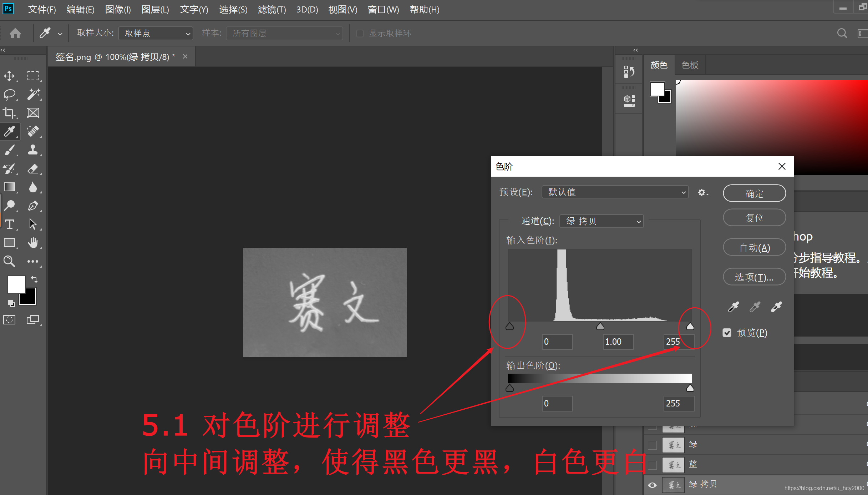
Task: Hide the 绿 拷贝 channel eye
Action: click(652, 485)
